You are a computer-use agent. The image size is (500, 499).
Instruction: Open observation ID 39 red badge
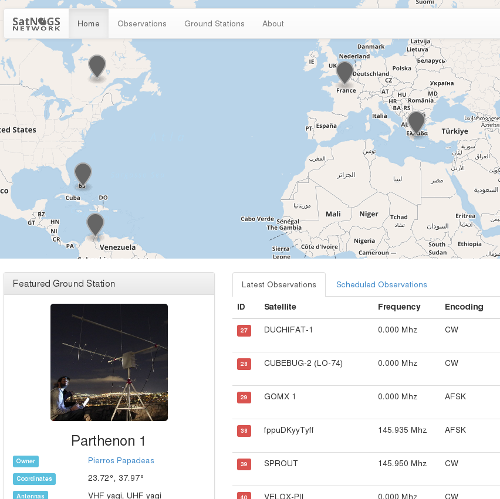[x=244, y=464]
